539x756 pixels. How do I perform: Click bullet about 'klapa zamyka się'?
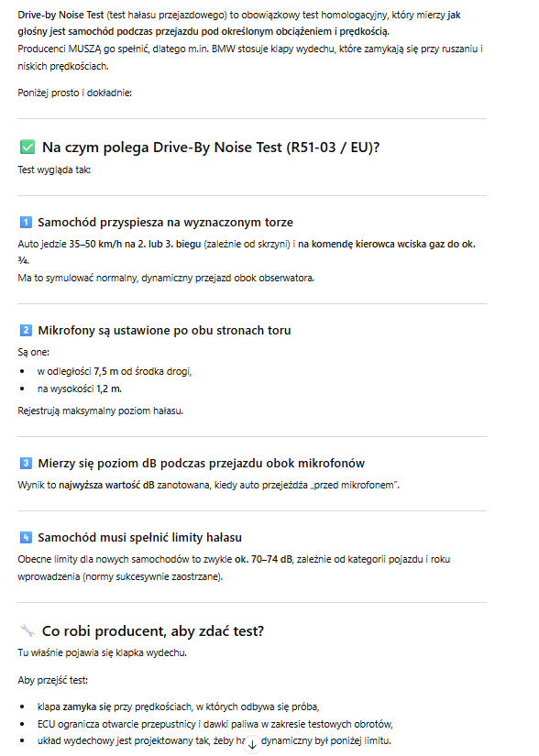[x=178, y=707]
